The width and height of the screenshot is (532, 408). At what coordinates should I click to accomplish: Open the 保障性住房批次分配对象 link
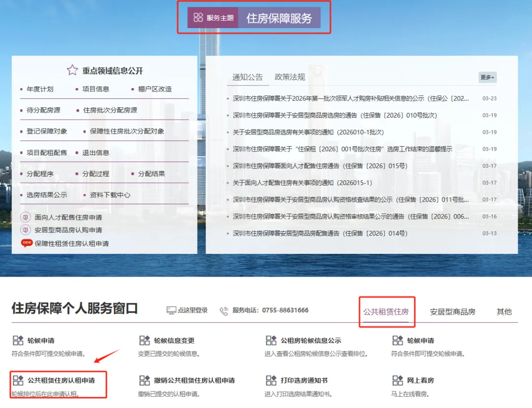click(x=127, y=131)
